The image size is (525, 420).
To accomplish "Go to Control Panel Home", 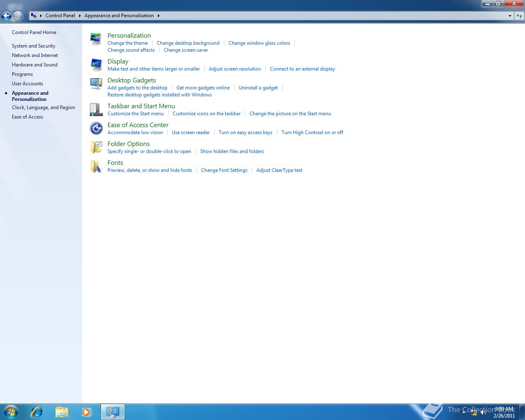I will [x=34, y=32].
